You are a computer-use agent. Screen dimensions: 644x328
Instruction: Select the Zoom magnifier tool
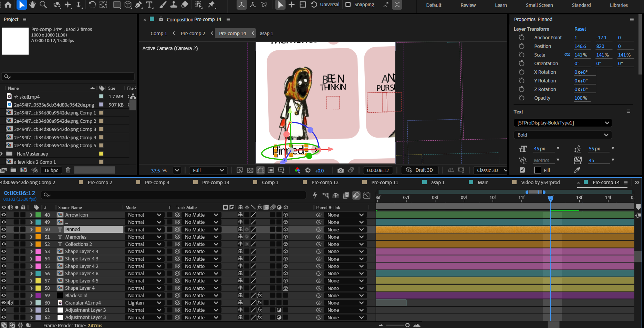(x=43, y=5)
